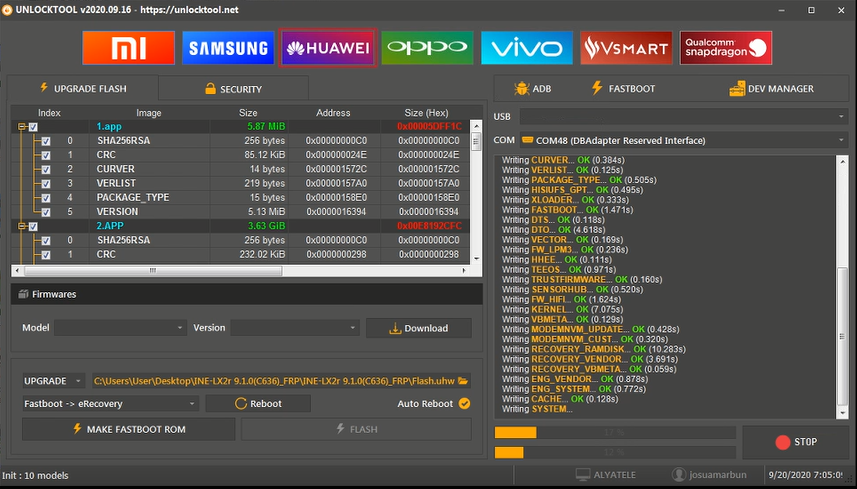Click the Fastboot lightning icon
The height and width of the screenshot is (489, 857).
(x=597, y=88)
